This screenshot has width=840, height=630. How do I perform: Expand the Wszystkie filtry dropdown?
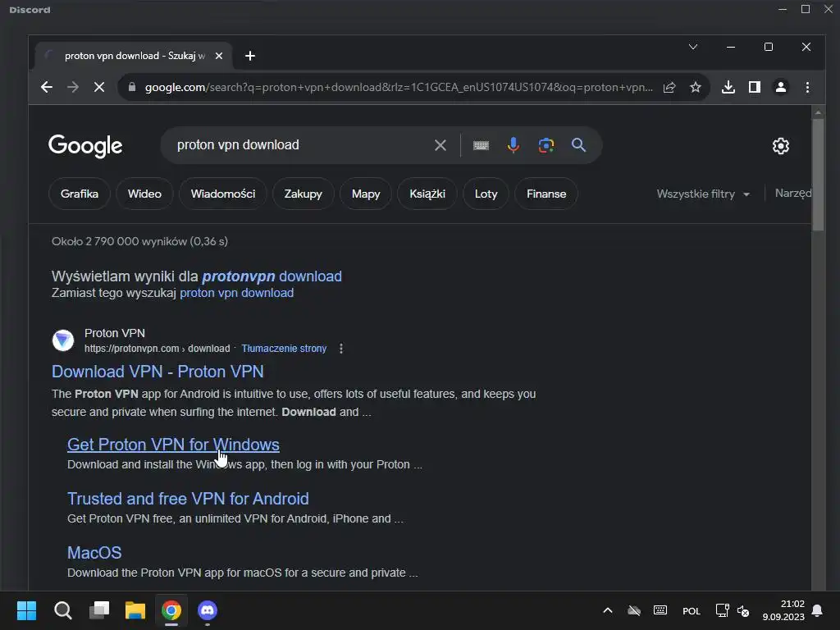tap(703, 194)
